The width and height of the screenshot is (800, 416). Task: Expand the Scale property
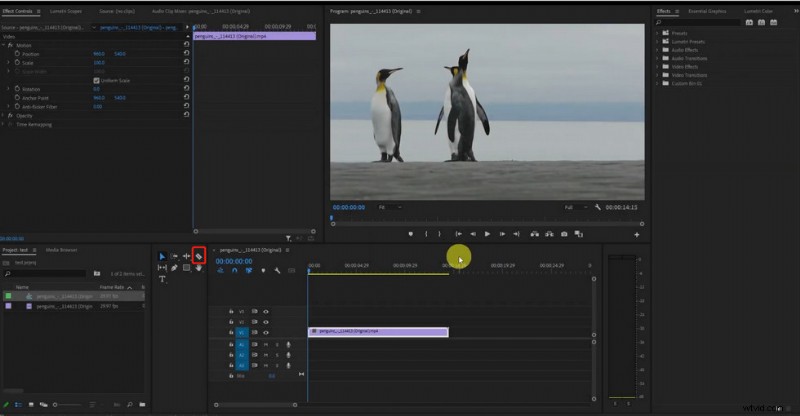[8, 62]
